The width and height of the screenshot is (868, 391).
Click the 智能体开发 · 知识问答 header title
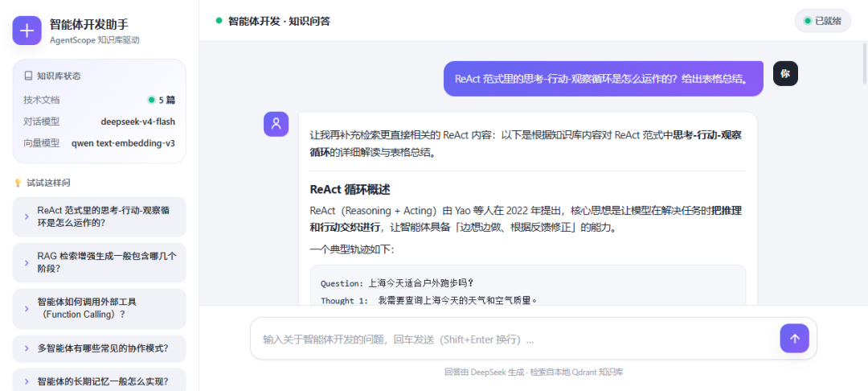(x=280, y=21)
